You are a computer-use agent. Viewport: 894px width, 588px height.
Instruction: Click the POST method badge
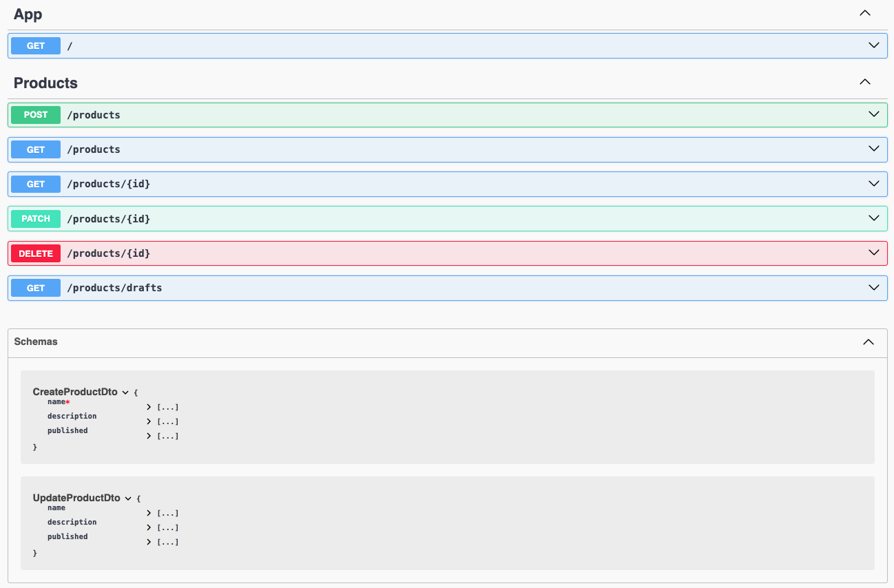click(36, 115)
